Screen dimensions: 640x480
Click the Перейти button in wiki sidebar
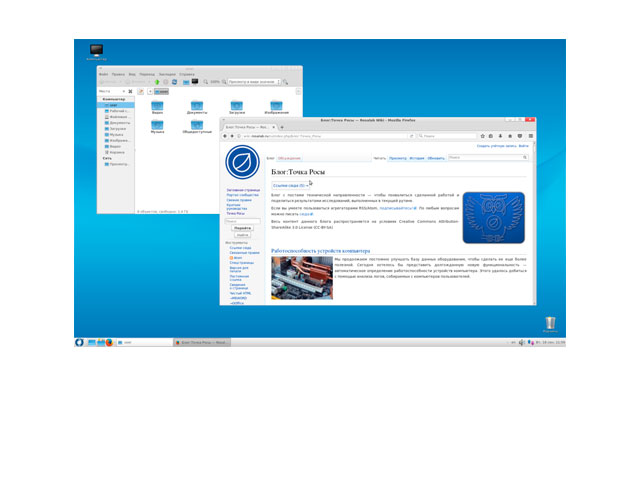[242, 227]
